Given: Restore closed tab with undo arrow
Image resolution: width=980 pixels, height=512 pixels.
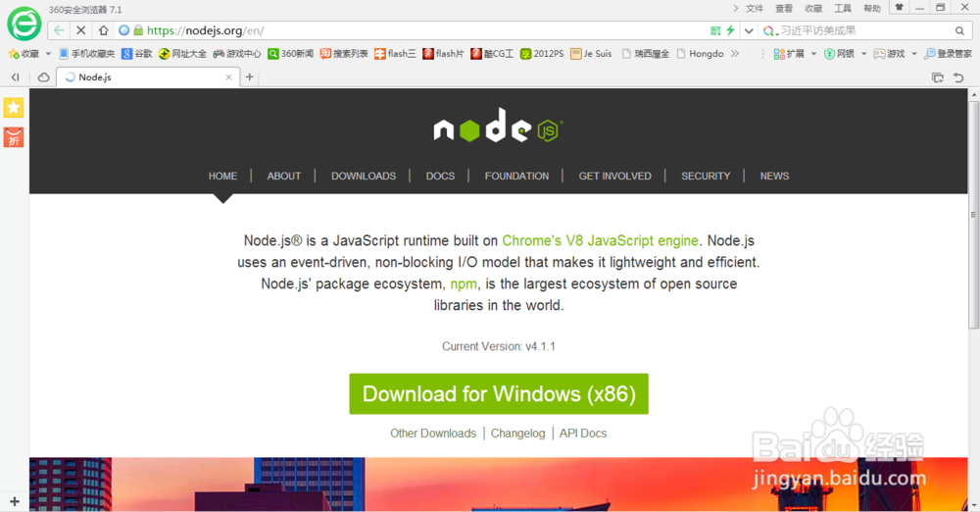Looking at the screenshot, I should (958, 77).
